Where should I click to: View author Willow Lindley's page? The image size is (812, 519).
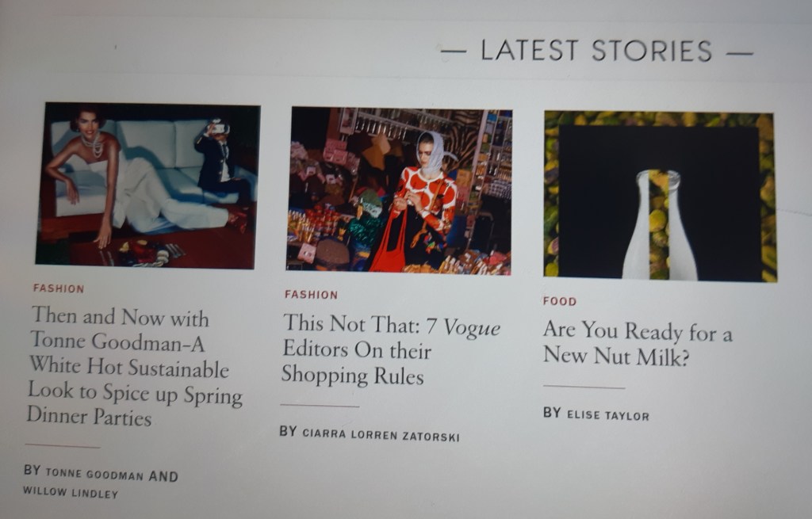[71, 493]
